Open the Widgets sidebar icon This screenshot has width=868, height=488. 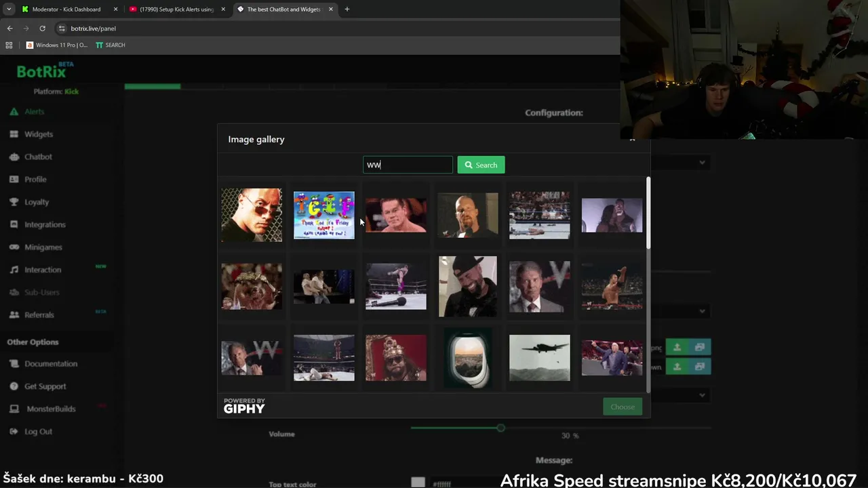(14, 134)
